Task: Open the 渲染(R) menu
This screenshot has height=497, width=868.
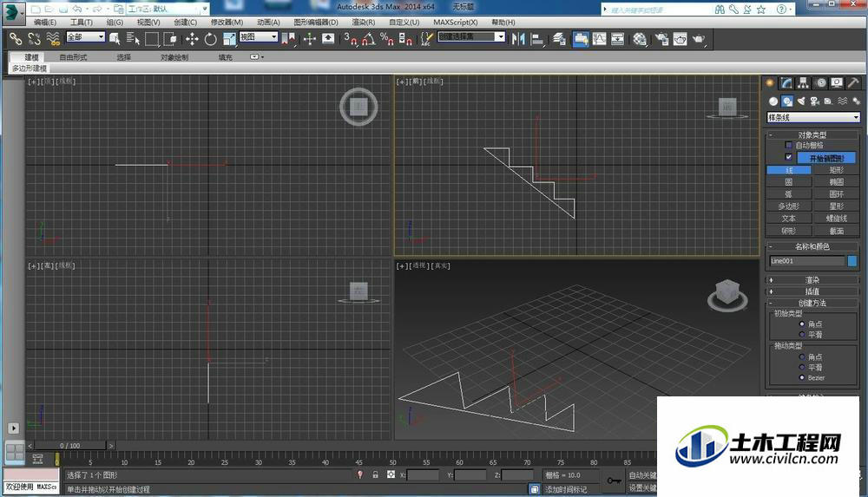Action: 363,23
